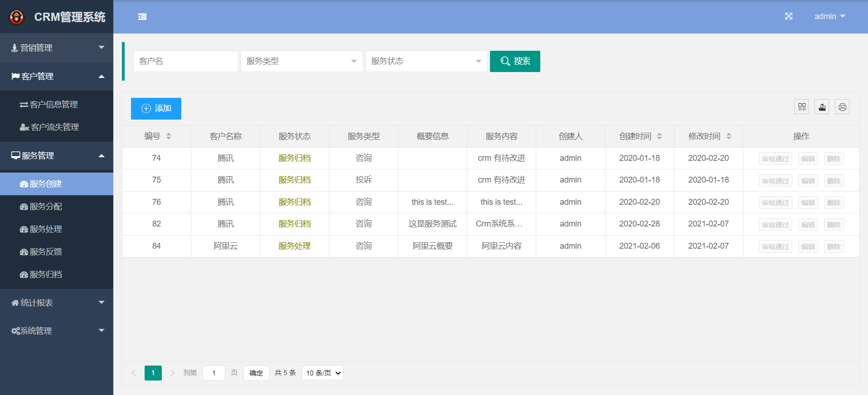Screen dimensions: 868x395
Task: Click the CRM system logo icon
Action: pos(17,17)
